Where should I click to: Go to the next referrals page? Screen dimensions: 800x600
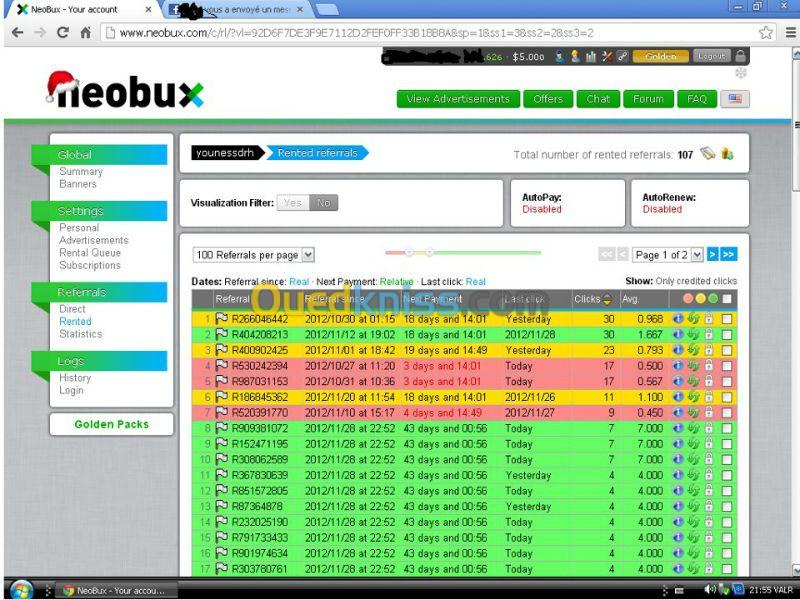click(x=713, y=254)
